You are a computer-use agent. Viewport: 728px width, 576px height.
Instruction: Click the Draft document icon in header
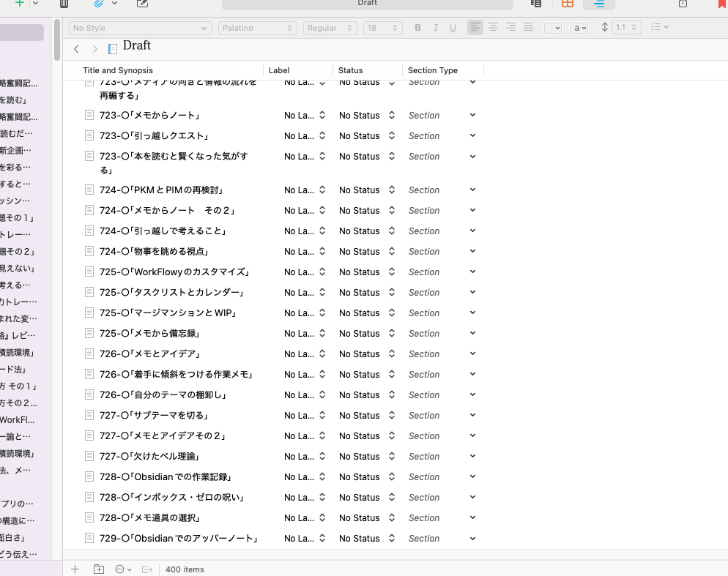click(x=112, y=49)
